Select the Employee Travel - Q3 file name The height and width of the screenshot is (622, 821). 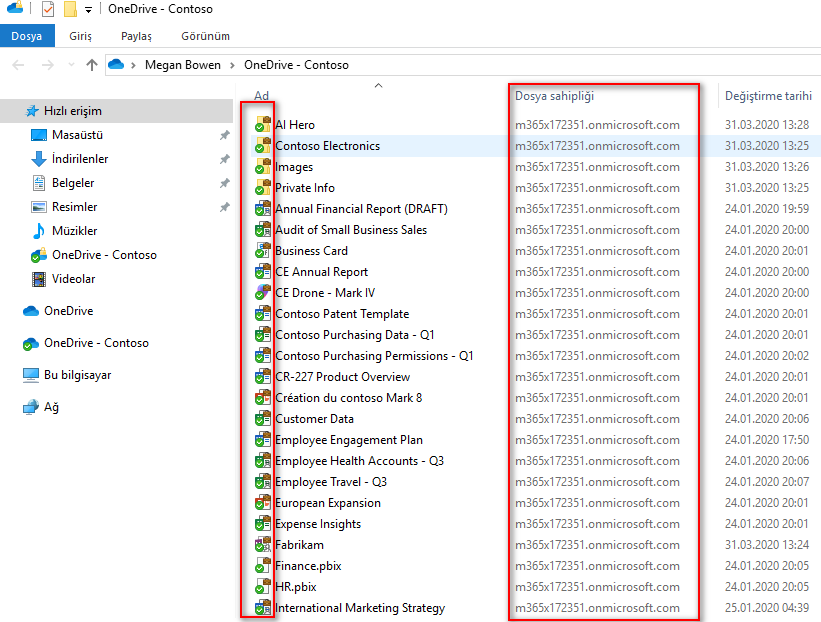point(331,482)
